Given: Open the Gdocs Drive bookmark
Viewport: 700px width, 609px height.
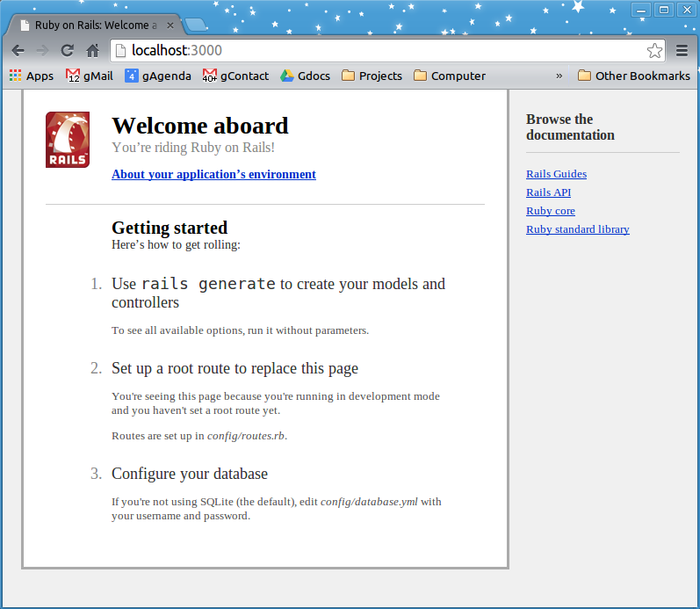Looking at the screenshot, I should 305,76.
